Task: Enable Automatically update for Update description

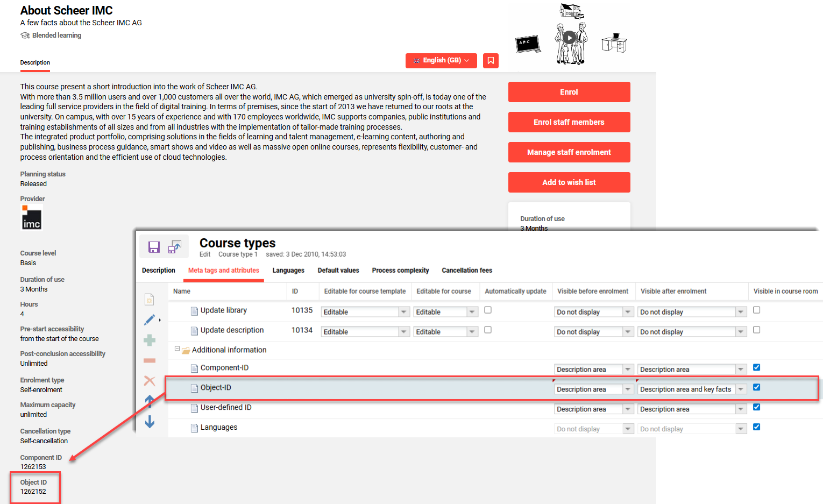Action: point(488,330)
